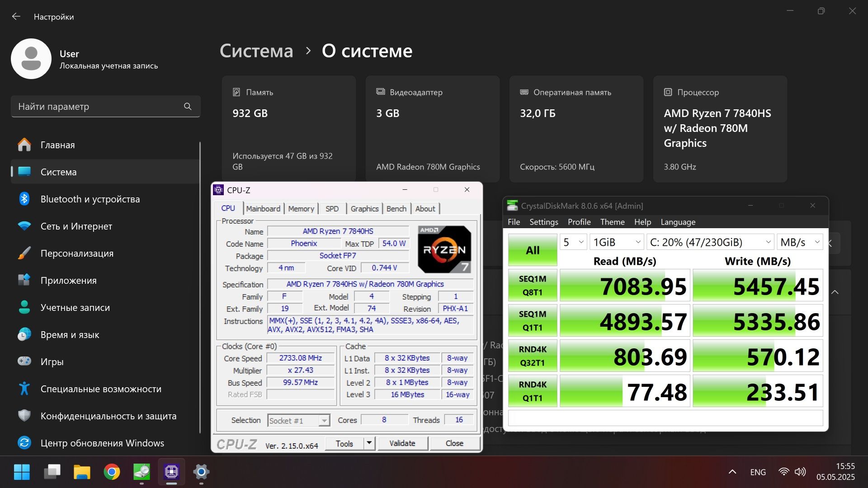Viewport: 868px width, 488px height.
Task: Open Центр обновления Windows
Action: (x=105, y=443)
